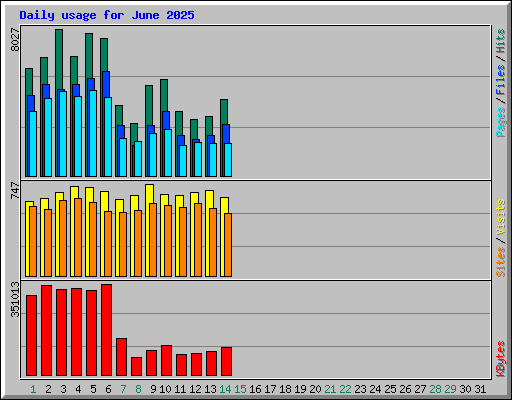The image size is (512, 400).
Task: Click green day 15 on the x-axis
Action: coord(240,389)
